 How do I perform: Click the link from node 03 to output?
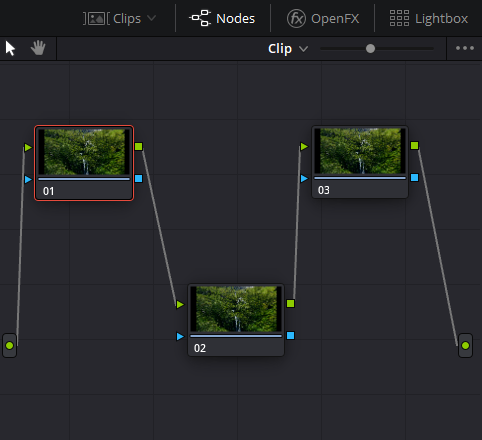[438, 246]
